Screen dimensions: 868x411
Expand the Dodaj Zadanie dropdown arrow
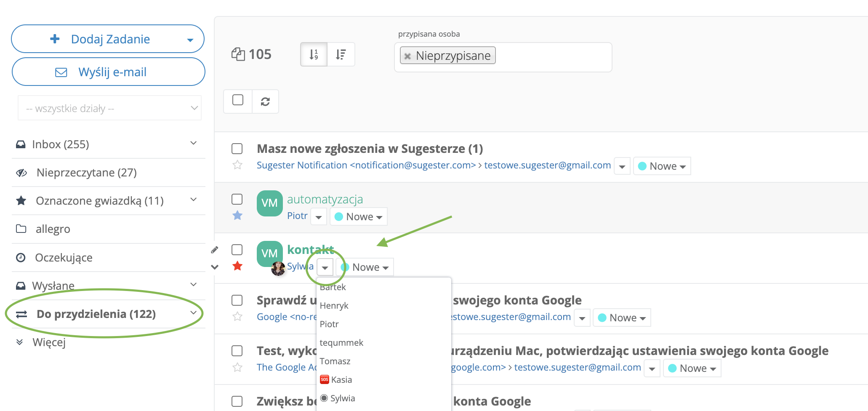(190, 40)
